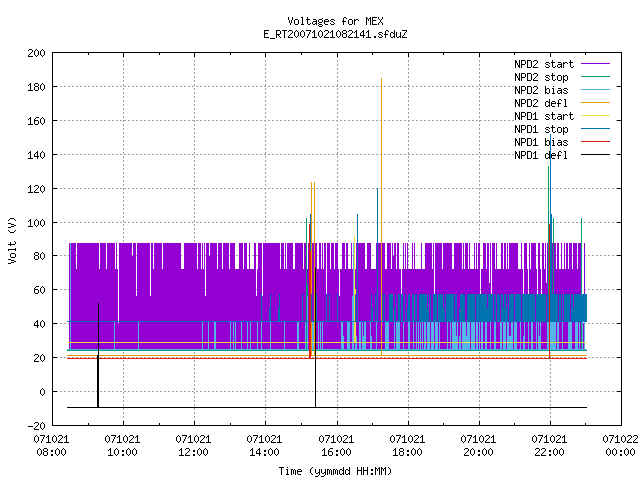The height and width of the screenshot is (480, 640).
Task: Click the black NPD1 defl legend line
Action: 596,155
